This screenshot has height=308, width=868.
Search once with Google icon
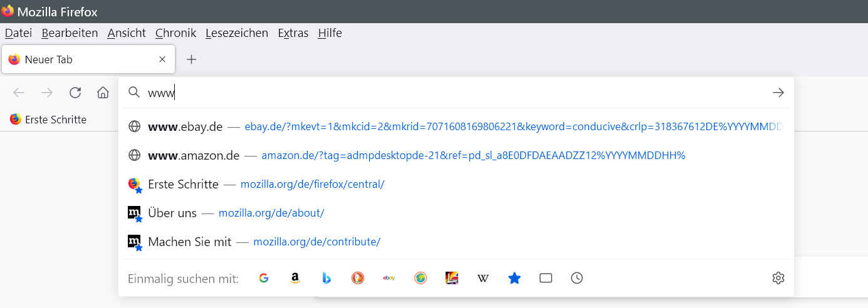click(x=264, y=278)
